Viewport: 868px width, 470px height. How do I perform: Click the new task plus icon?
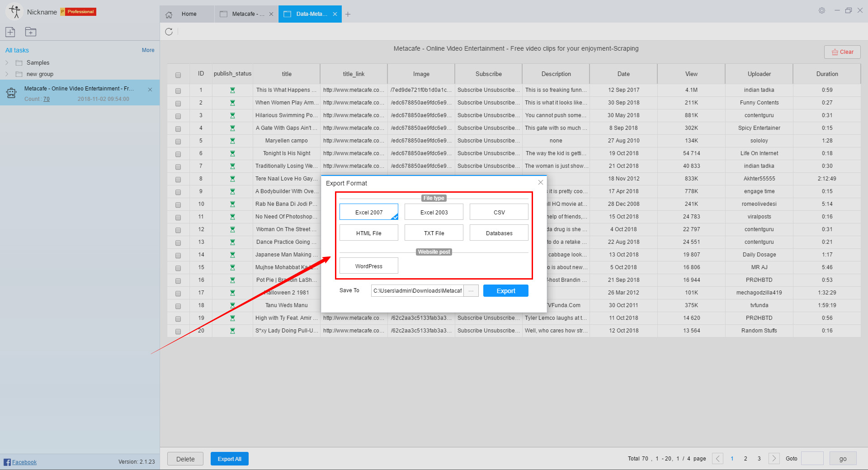(x=10, y=32)
